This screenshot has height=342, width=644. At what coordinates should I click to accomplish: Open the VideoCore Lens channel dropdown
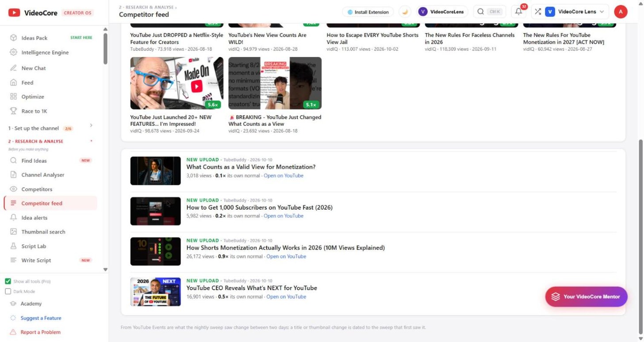(x=570, y=12)
